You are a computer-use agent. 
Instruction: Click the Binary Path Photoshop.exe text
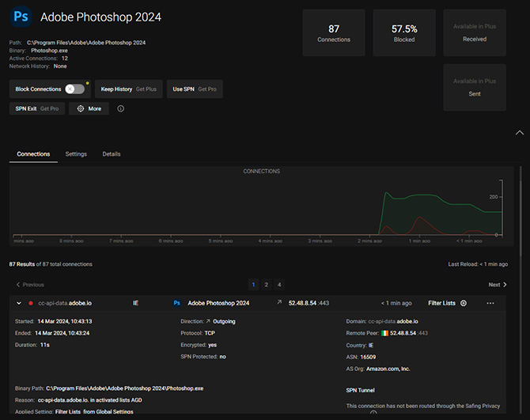125,388
